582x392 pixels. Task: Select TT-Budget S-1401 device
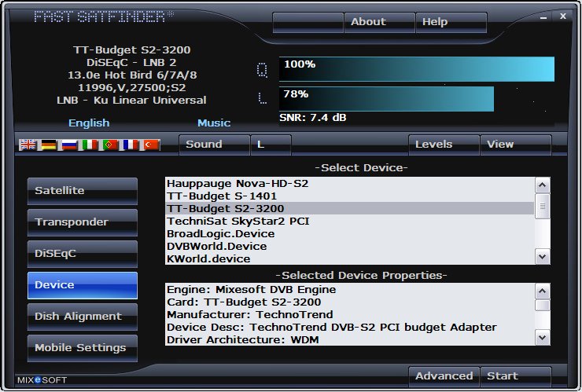click(350, 196)
